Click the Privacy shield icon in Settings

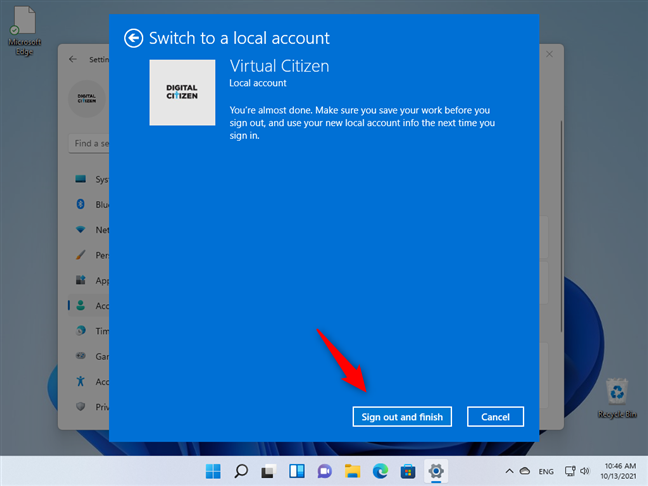point(81,407)
